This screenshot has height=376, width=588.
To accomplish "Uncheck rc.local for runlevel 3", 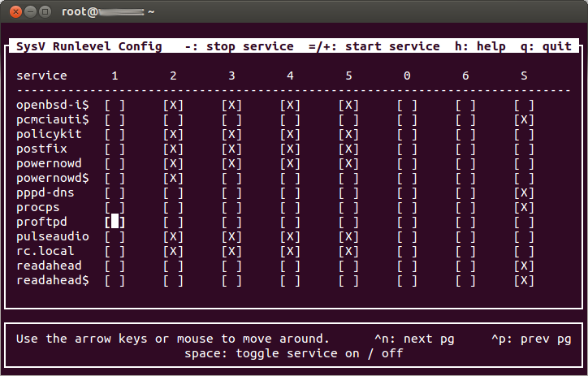I will 231,251.
